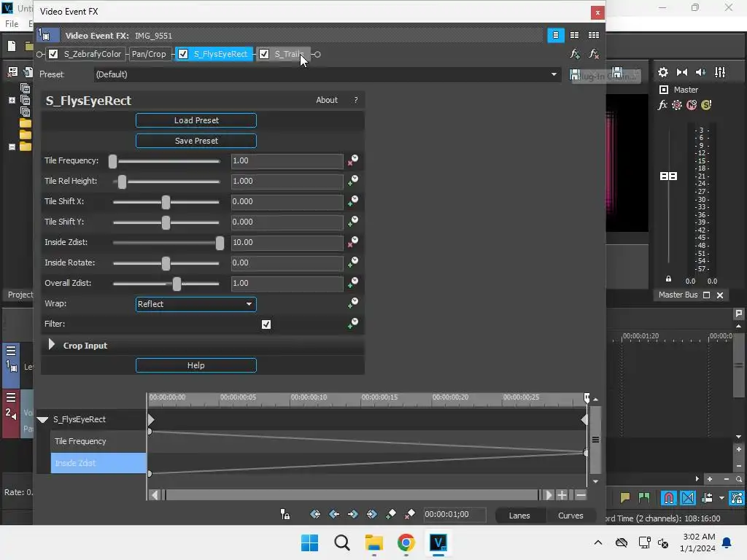Click the Tile Shift X animate icon
Viewport: 747px width, 560px height.
click(352, 201)
